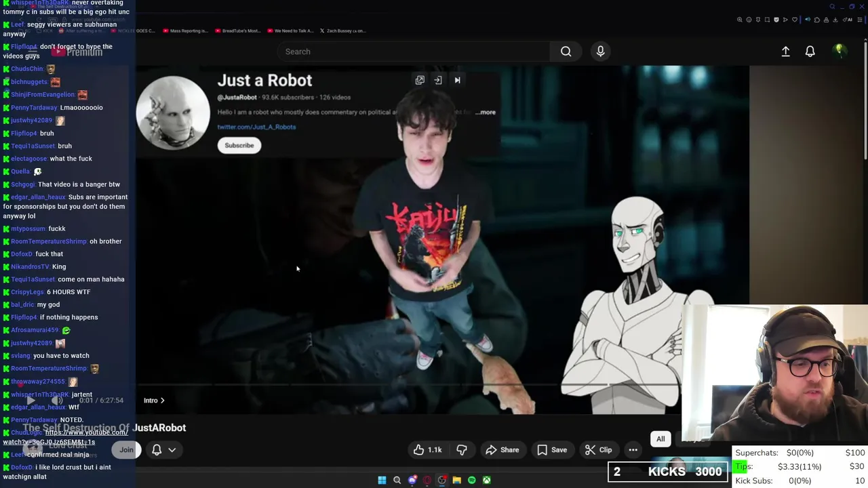Switch to BreadTube's Most browser tab
868x488 pixels.
(x=237, y=30)
